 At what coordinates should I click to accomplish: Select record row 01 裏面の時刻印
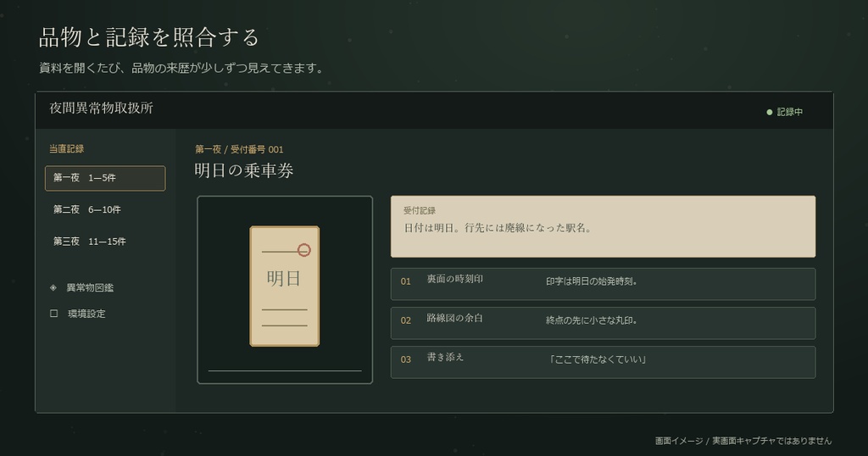[x=603, y=284]
